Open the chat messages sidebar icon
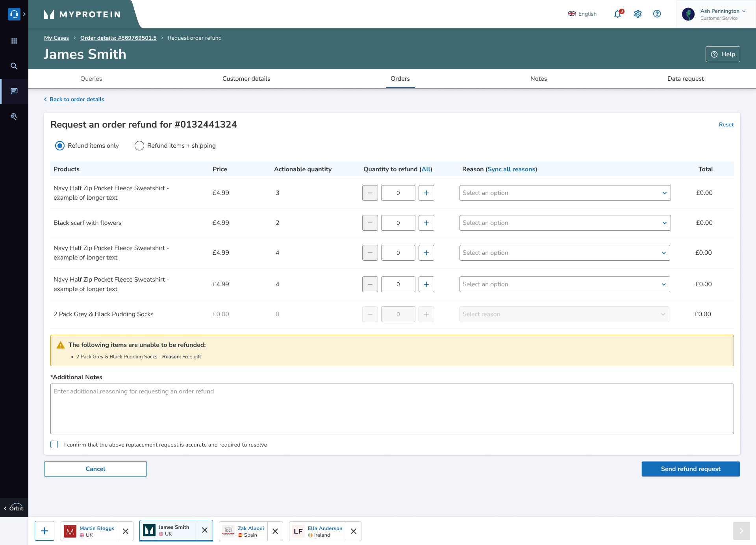The width and height of the screenshot is (756, 545). [14, 91]
